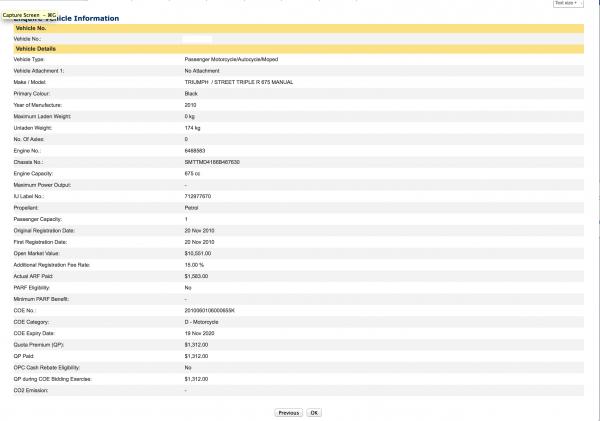Click the CO2 Emission label
Screen dimensions: 600x421
(x=31, y=390)
